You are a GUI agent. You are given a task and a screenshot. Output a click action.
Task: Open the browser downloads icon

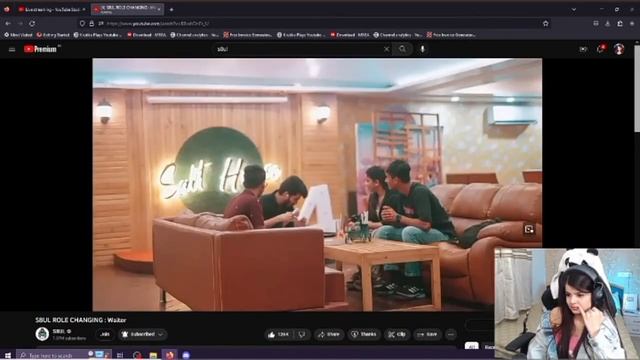click(x=608, y=24)
